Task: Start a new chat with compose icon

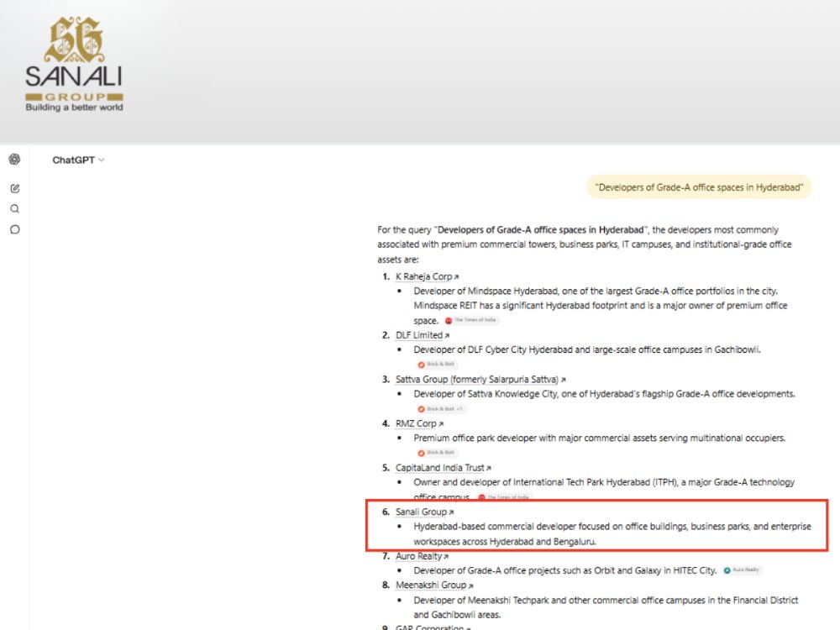Action: pyautogui.click(x=14, y=188)
